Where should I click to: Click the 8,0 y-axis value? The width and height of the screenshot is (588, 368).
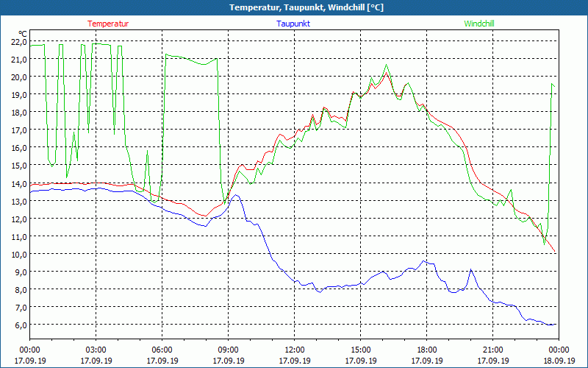pos(21,289)
